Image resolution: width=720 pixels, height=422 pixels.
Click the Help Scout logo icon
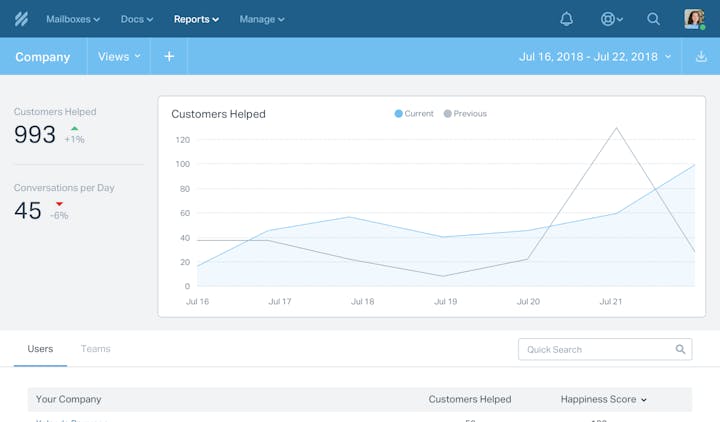pos(21,19)
